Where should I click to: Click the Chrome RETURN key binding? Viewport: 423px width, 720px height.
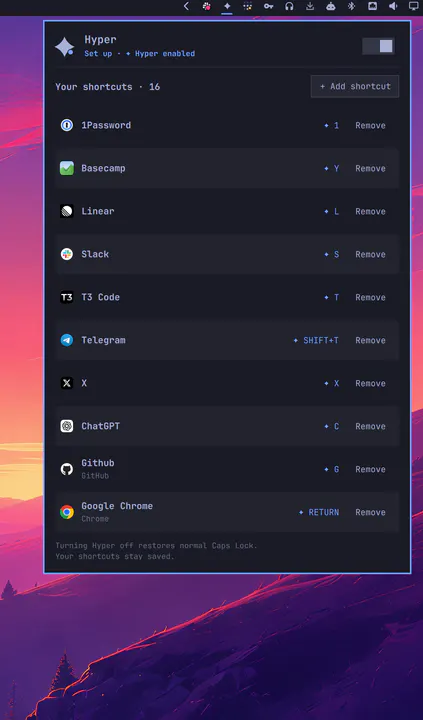pos(319,512)
